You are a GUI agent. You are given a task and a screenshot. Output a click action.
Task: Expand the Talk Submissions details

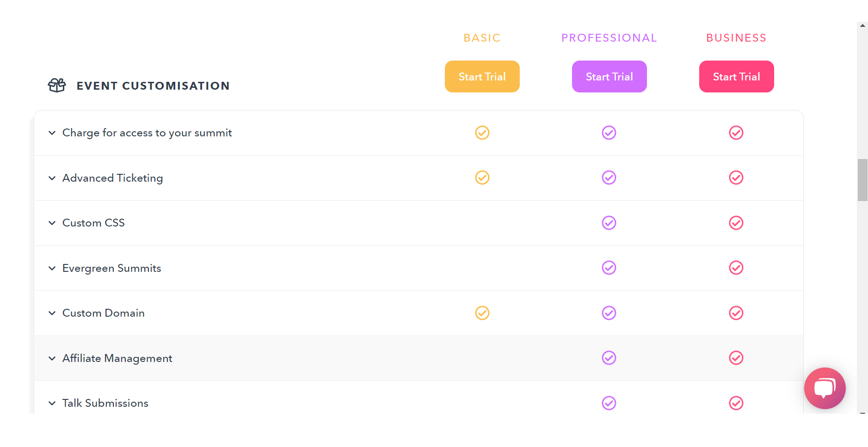(52, 403)
